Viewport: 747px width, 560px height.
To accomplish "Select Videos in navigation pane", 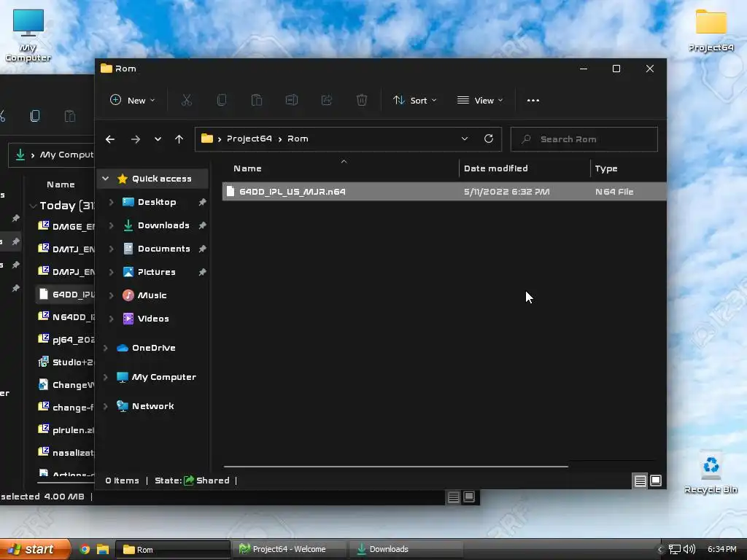I will pos(153,319).
